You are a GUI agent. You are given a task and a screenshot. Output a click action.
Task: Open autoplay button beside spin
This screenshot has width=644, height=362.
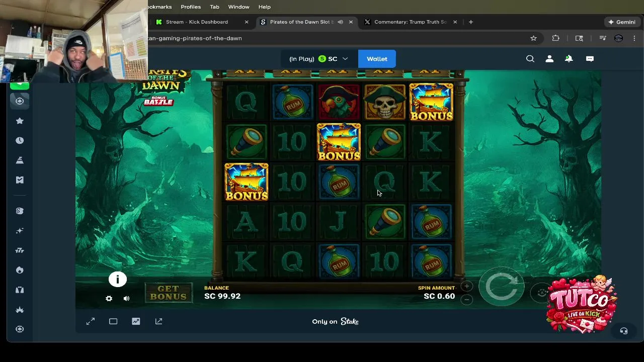click(541, 293)
